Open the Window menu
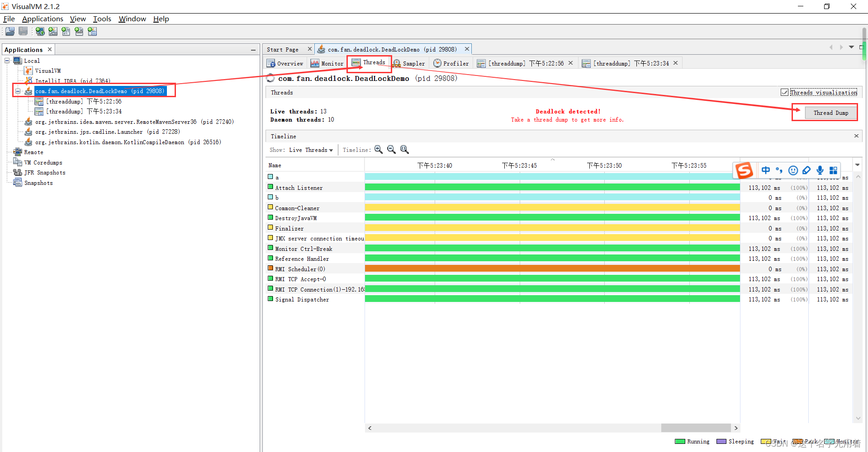This screenshot has height=452, width=868. [132, 19]
